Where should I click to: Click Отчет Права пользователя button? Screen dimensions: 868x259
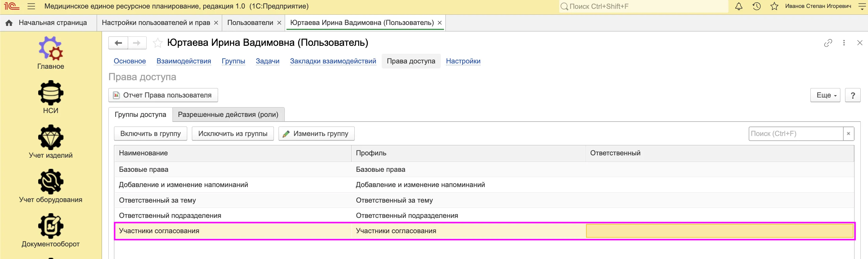tap(163, 95)
